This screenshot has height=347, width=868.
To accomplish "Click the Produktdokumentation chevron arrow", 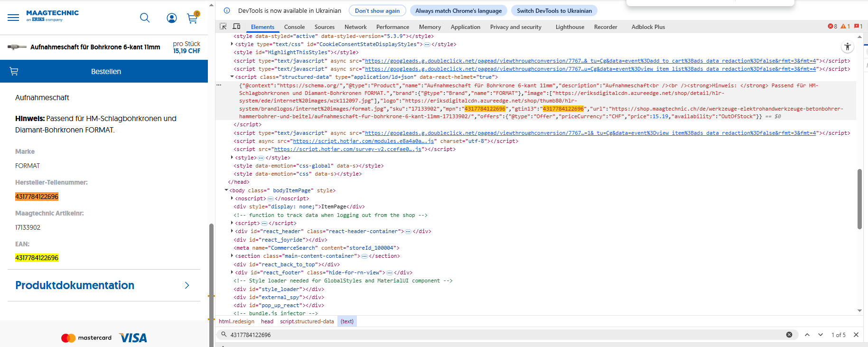I will click(x=187, y=285).
